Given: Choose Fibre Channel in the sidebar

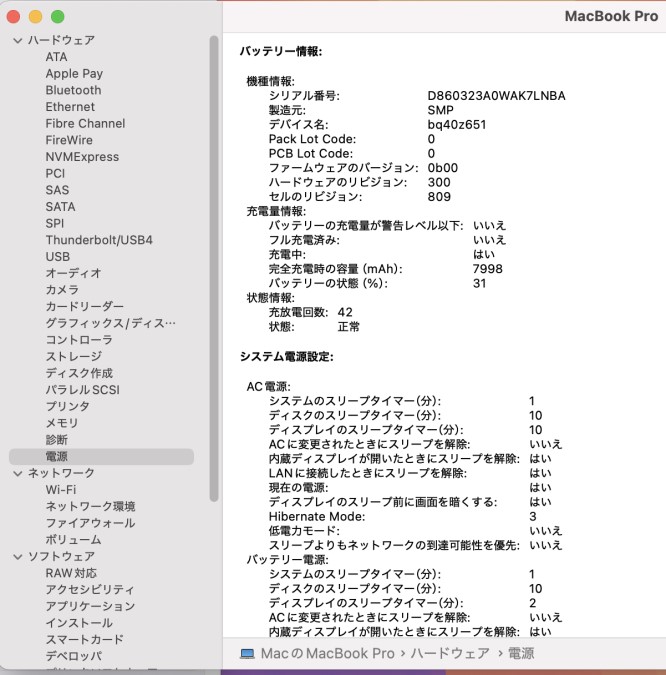Looking at the screenshot, I should (x=85, y=124).
